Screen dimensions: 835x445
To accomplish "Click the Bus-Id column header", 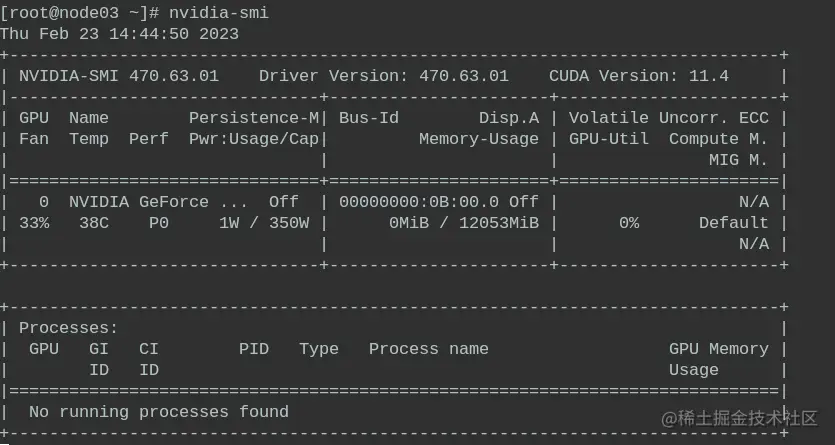I will 368,117.
